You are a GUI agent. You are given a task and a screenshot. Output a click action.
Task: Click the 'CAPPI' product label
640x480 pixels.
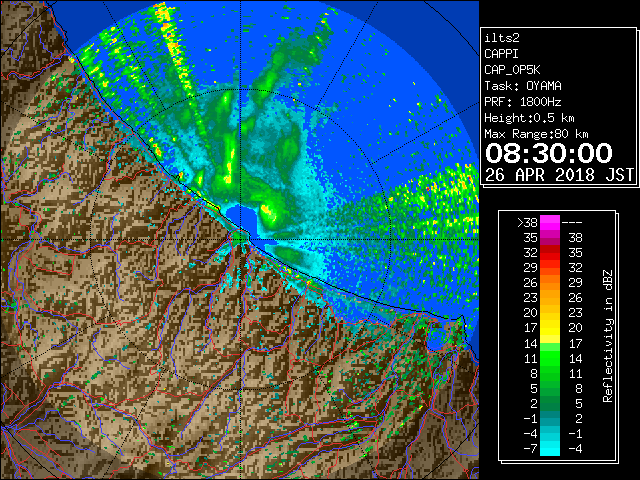tap(501, 54)
